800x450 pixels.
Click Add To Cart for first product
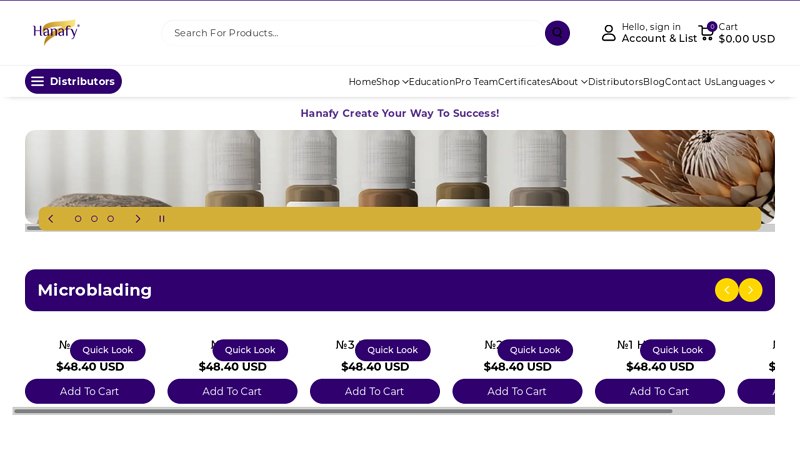tap(90, 391)
